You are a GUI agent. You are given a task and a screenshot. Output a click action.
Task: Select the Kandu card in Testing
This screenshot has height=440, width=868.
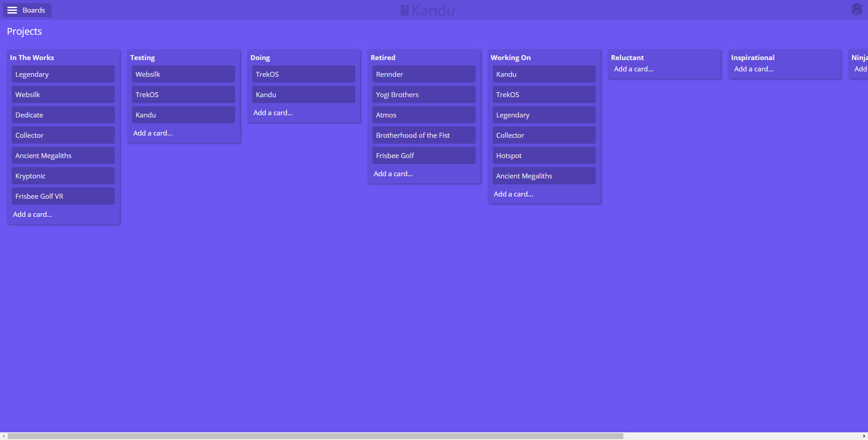183,115
